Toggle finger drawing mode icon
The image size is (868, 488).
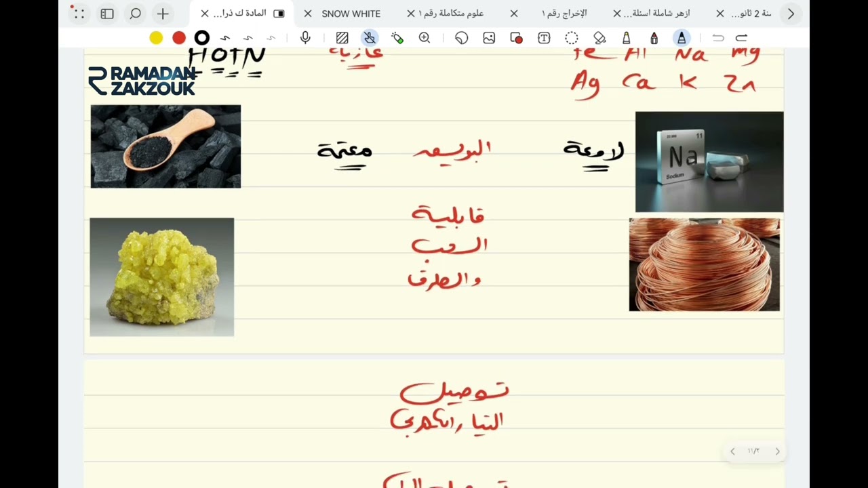[370, 38]
